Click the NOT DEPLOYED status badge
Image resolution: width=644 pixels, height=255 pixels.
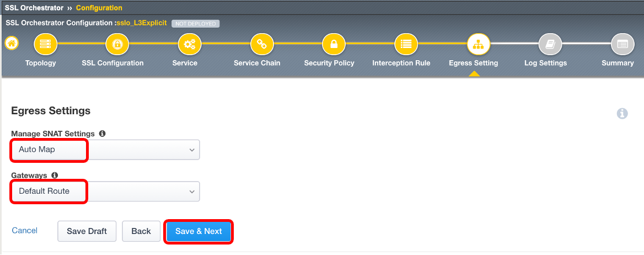click(196, 24)
